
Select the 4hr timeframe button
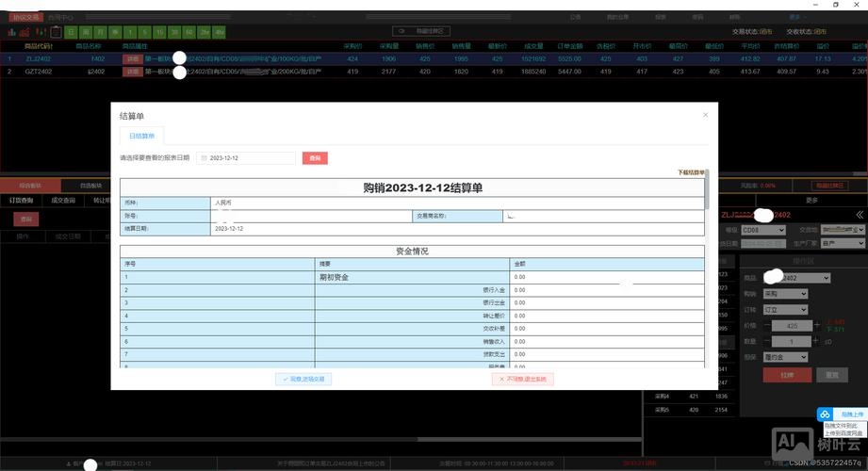(x=220, y=31)
